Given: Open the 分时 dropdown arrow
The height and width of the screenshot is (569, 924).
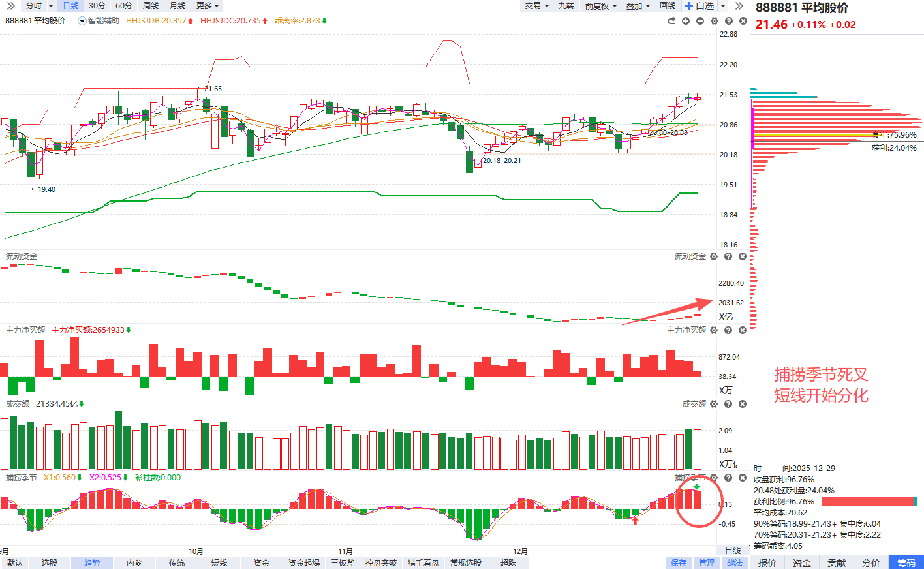Looking at the screenshot, I should point(51,6).
